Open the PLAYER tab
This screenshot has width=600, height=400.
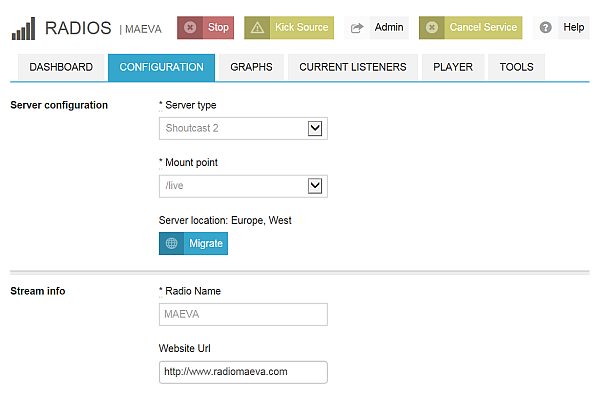453,67
